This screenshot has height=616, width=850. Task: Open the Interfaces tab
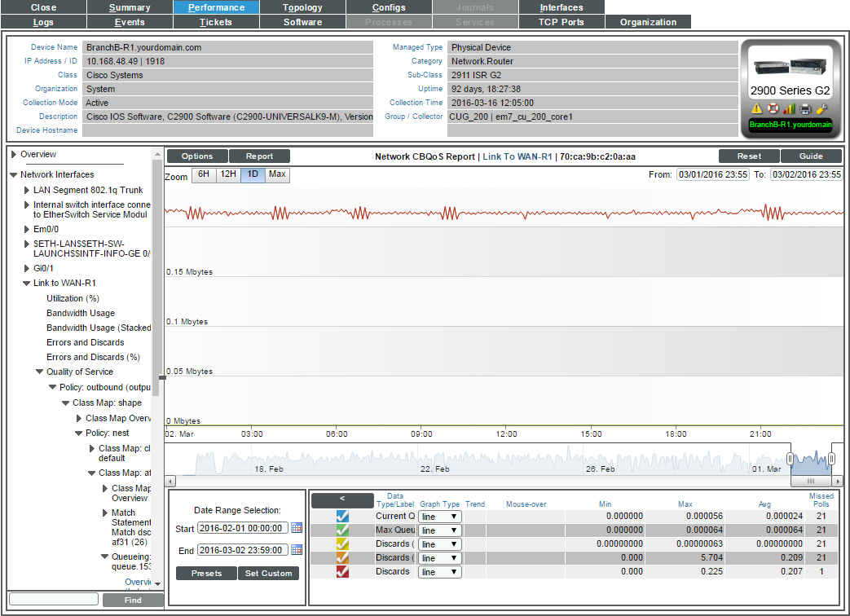562,7
